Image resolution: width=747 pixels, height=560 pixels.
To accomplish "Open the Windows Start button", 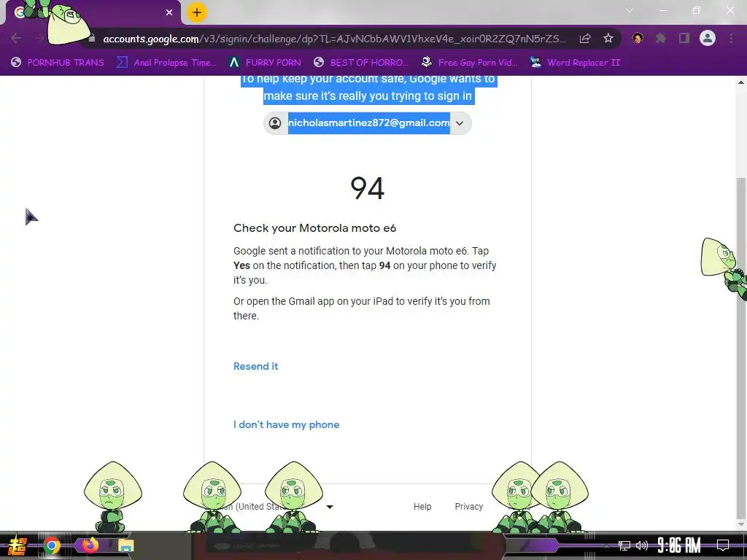I will [x=17, y=545].
